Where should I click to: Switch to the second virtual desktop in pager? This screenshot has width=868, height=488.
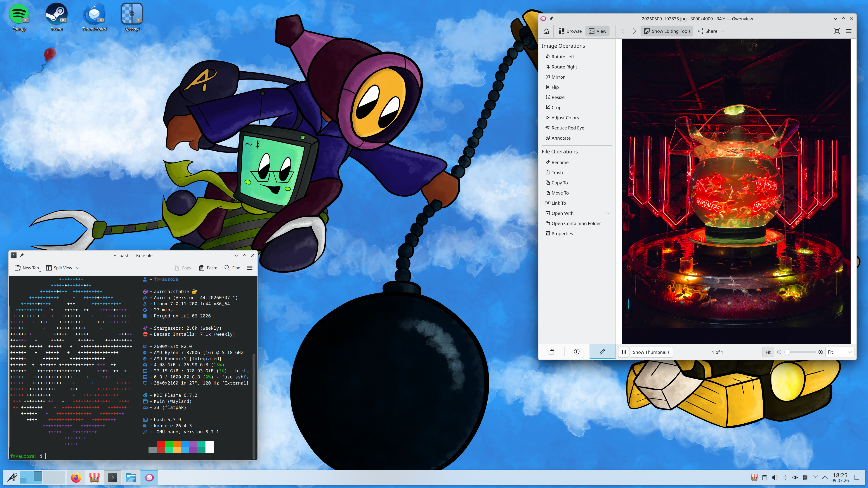click(54, 477)
